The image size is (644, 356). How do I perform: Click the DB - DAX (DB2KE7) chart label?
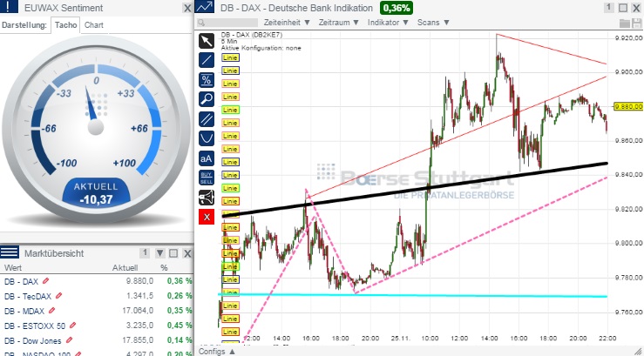pyautogui.click(x=252, y=35)
